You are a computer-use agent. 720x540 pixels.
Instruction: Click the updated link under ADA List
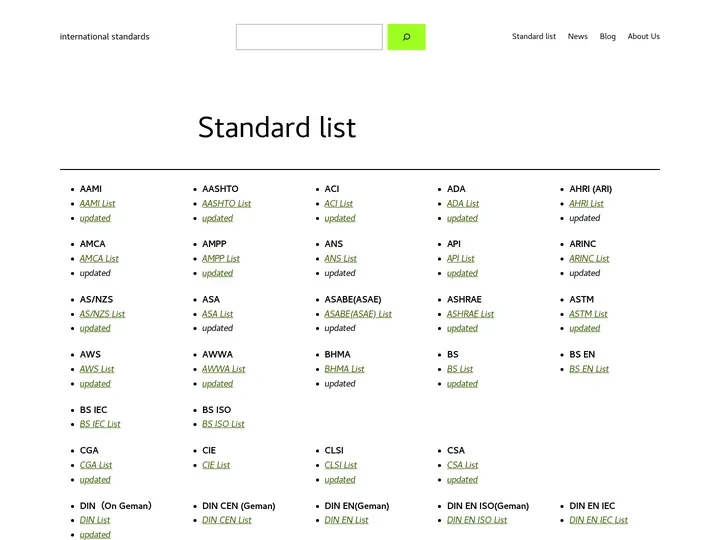click(x=462, y=218)
